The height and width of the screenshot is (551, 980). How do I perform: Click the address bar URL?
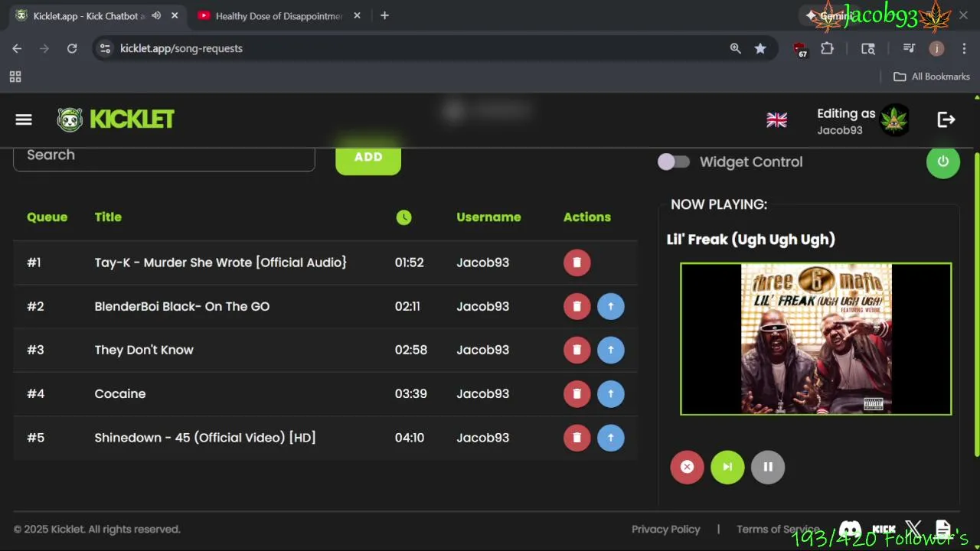point(181,48)
